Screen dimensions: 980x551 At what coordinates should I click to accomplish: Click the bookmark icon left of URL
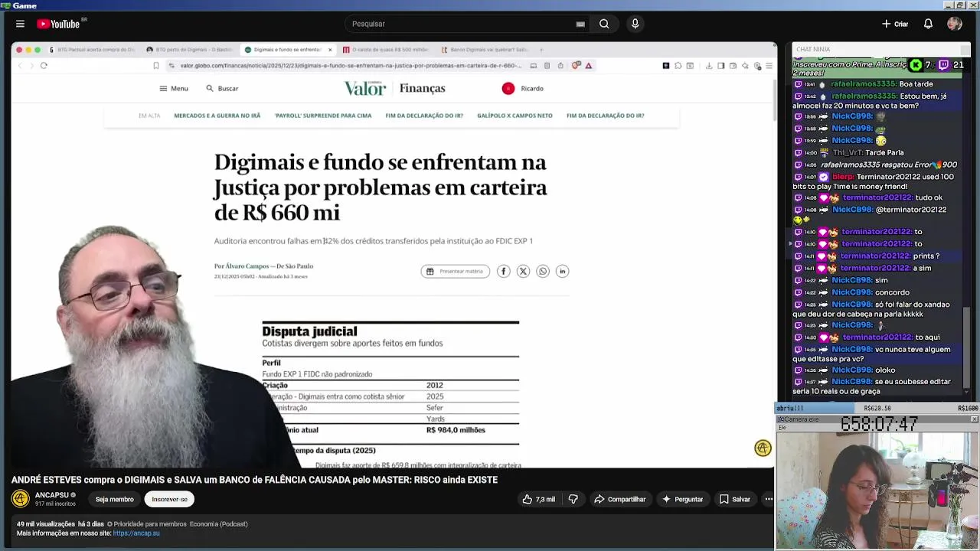coord(155,66)
